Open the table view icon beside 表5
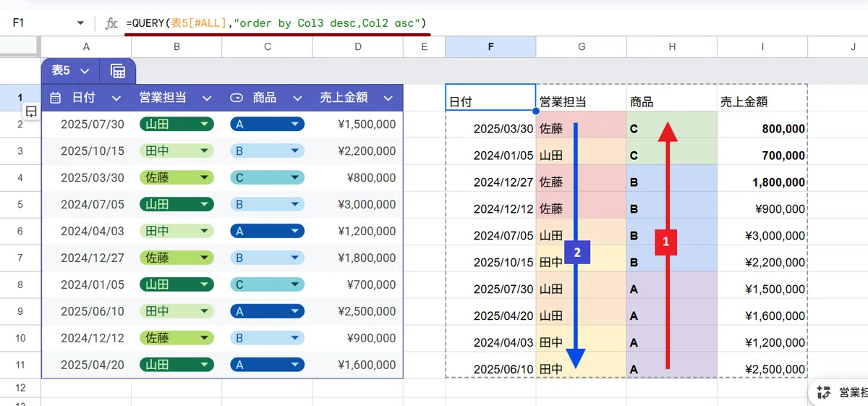This screenshot has height=406, width=868. (118, 71)
